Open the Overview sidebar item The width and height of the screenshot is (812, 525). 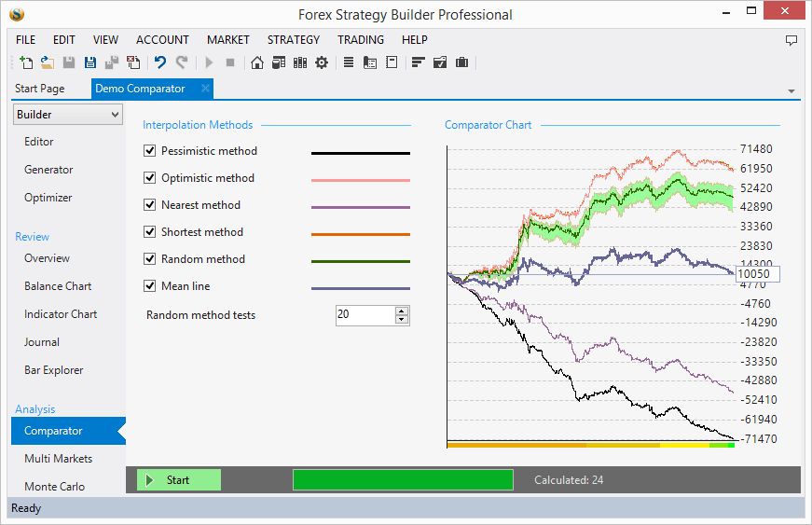click(48, 258)
